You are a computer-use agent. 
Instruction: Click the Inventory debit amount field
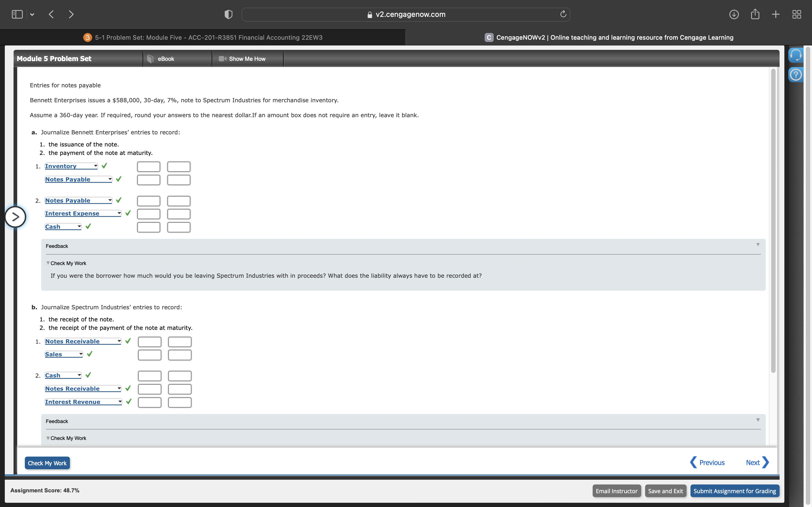149,167
